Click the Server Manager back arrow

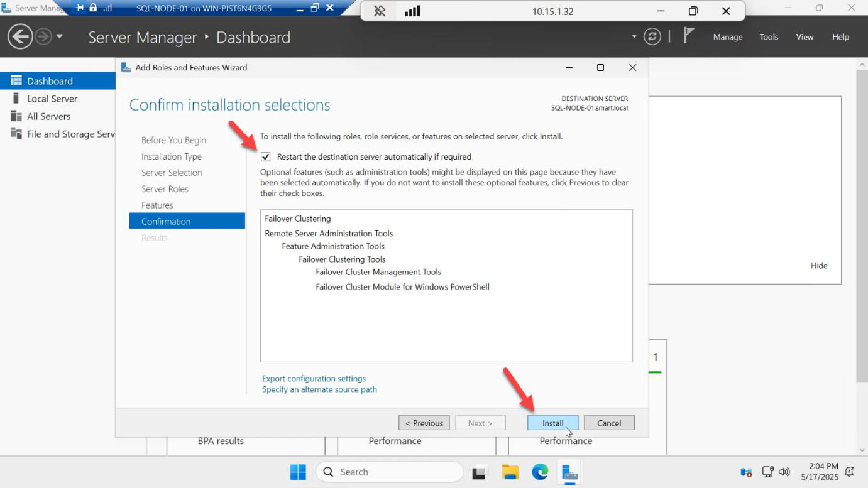tap(20, 36)
